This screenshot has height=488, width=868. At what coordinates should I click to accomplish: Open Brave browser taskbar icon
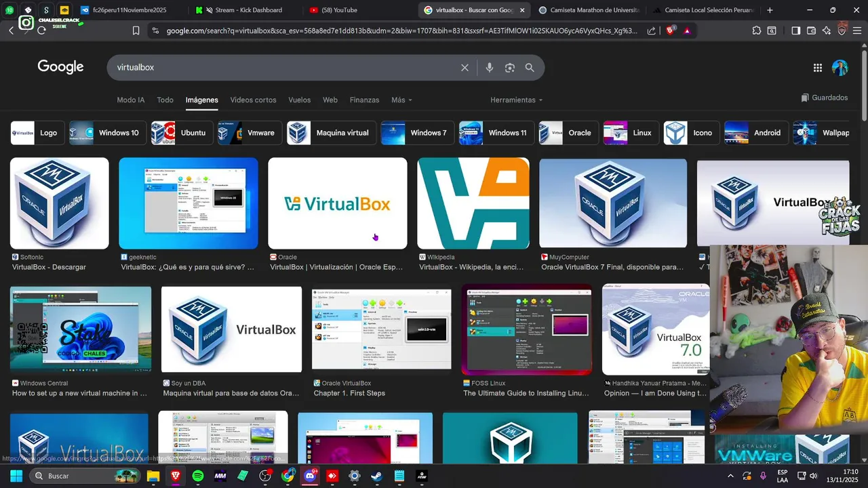tap(176, 476)
